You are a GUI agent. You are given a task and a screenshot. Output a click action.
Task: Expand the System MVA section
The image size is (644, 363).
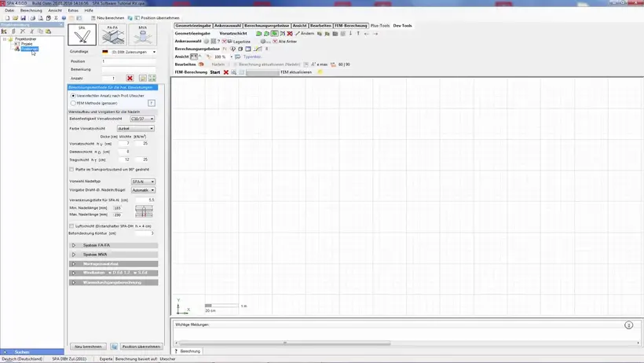tap(113, 255)
